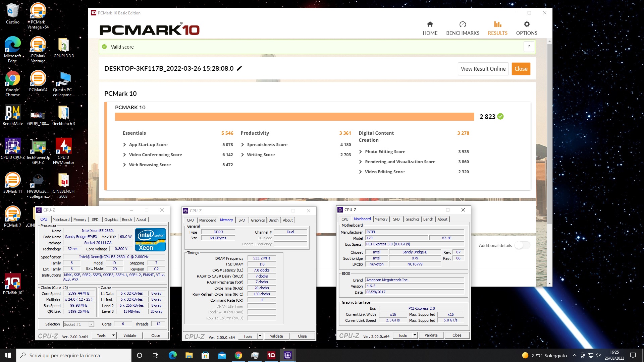
Task: Click Validate in CPU tab CPU-Z window
Action: point(130,336)
